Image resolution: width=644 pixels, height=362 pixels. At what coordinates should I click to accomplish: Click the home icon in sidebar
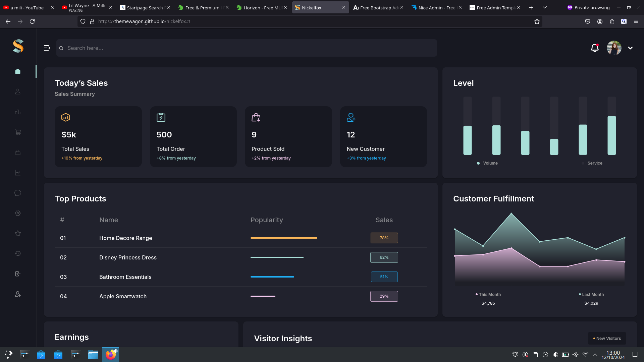[18, 71]
